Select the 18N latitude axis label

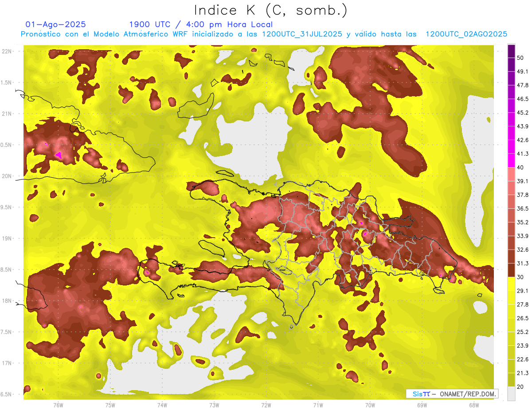pos(6,301)
